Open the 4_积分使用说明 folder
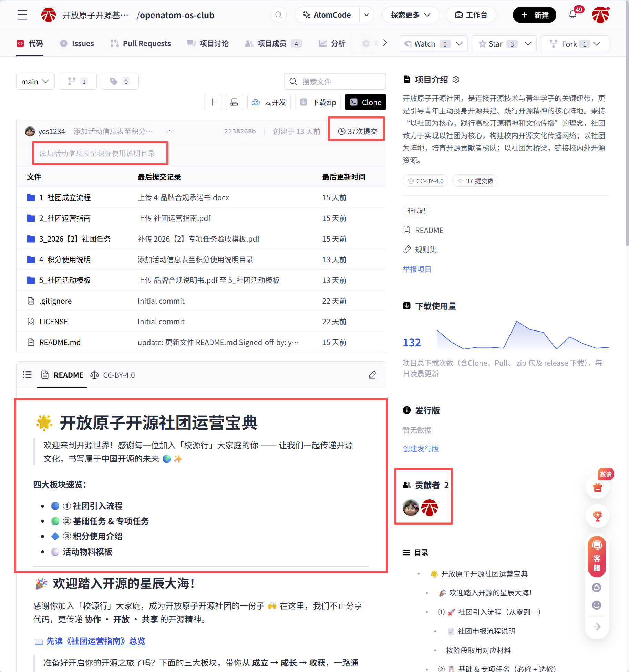 click(x=65, y=259)
